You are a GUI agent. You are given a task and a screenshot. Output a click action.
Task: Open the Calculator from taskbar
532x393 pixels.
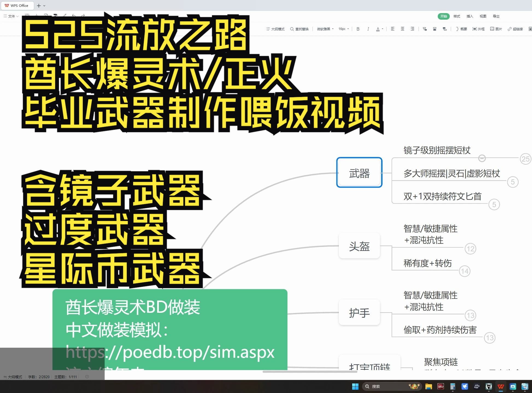[452, 386]
